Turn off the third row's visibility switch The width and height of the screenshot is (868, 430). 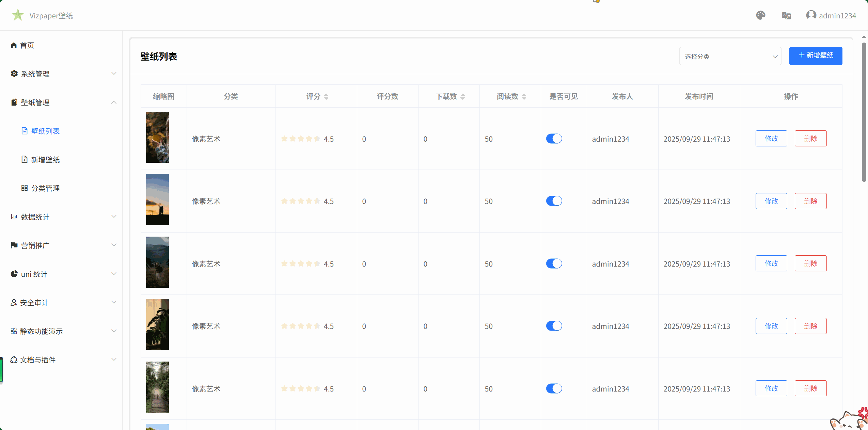click(554, 264)
